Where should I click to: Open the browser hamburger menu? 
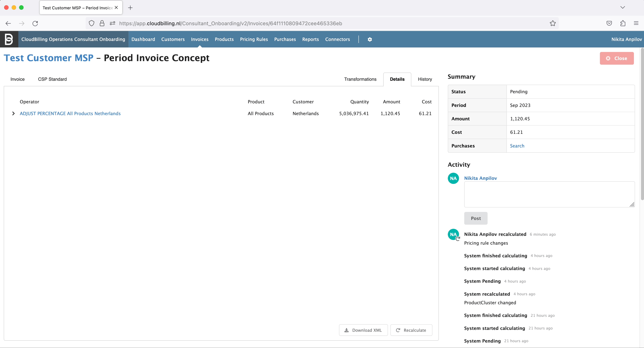tap(636, 23)
